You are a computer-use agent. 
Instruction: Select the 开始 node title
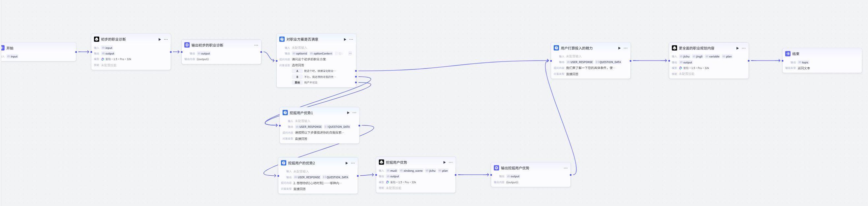(x=10, y=48)
